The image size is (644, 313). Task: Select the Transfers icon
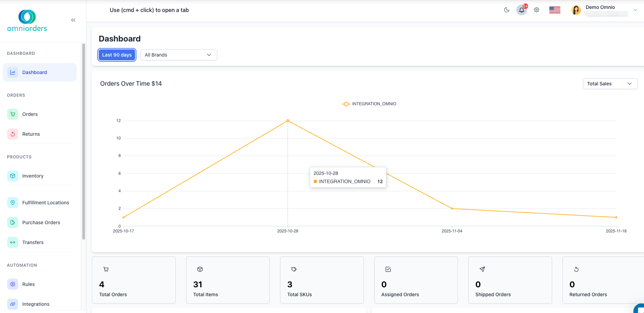click(x=12, y=242)
